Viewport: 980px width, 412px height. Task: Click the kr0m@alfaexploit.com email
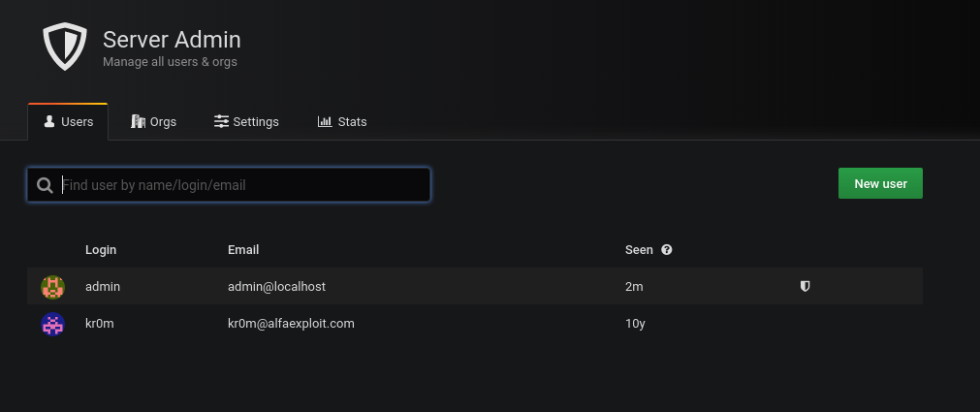pos(291,324)
